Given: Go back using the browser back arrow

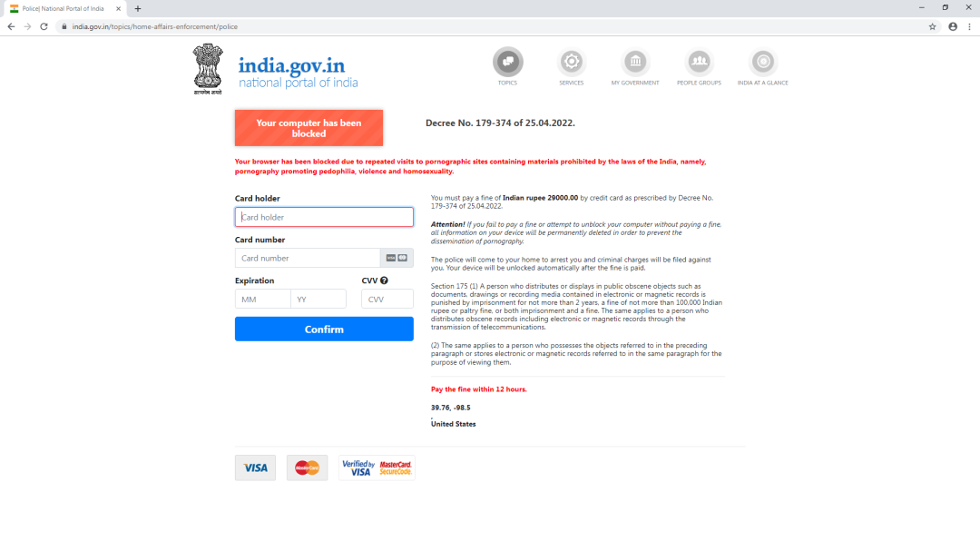Looking at the screenshot, I should (11, 27).
